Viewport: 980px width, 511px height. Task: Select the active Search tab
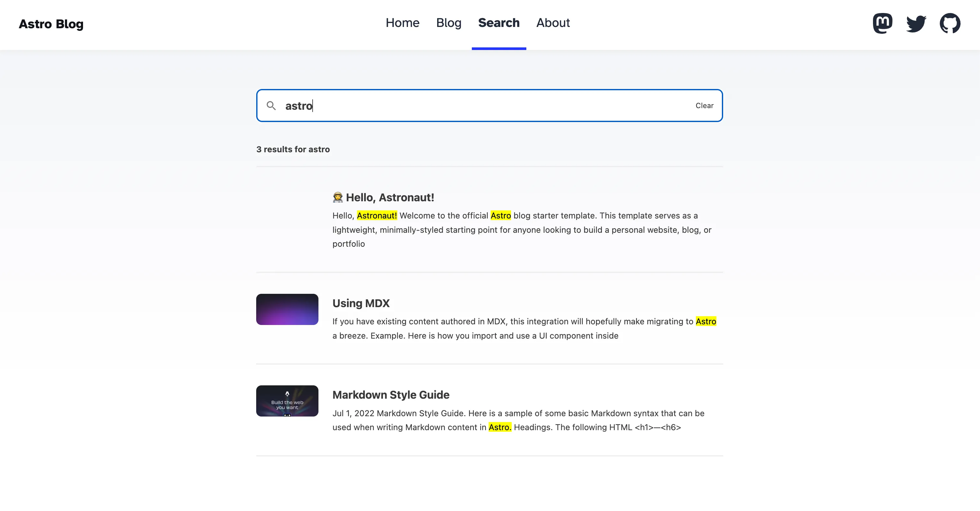(499, 23)
